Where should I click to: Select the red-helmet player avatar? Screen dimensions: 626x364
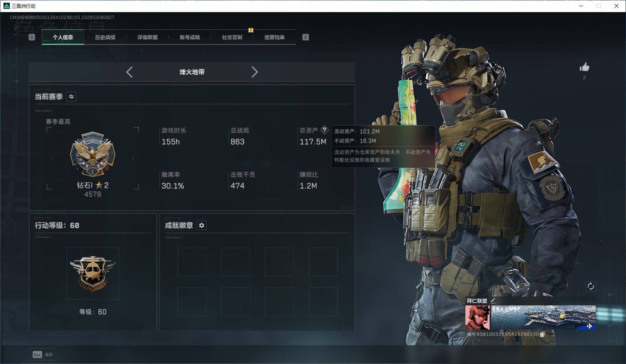(x=477, y=318)
